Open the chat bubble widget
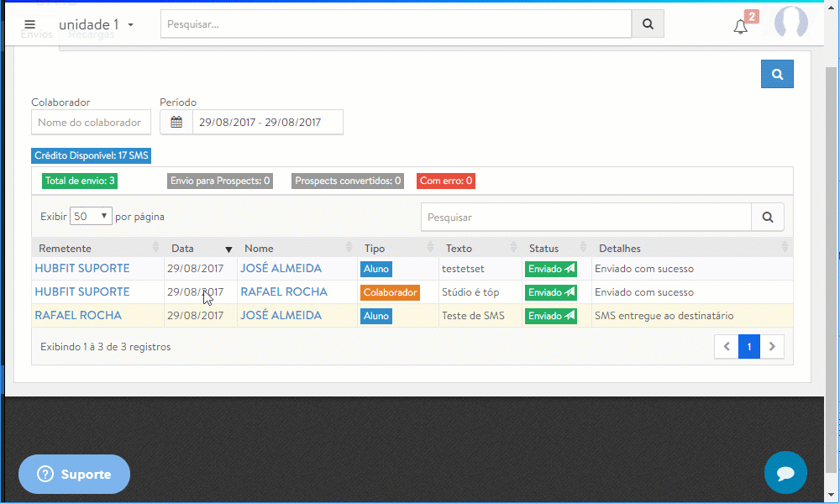The height and width of the screenshot is (504, 840). point(785,473)
